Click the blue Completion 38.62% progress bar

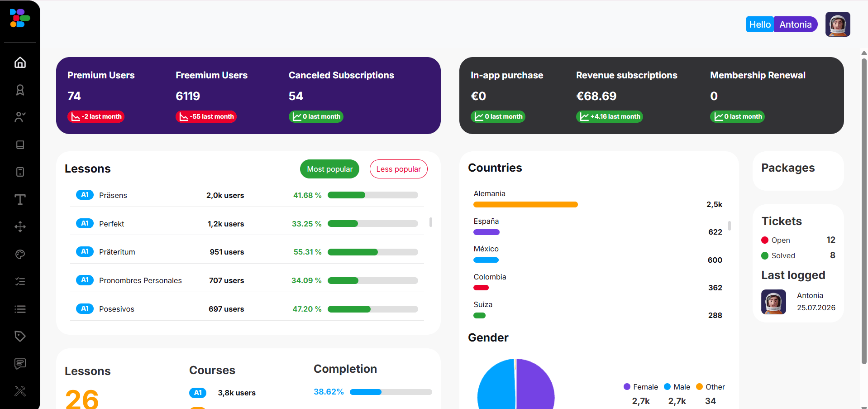391,392
